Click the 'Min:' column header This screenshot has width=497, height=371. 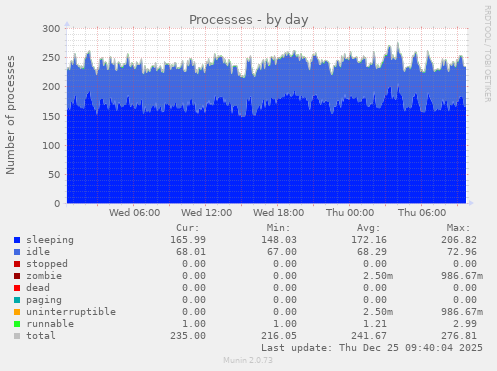click(x=278, y=228)
